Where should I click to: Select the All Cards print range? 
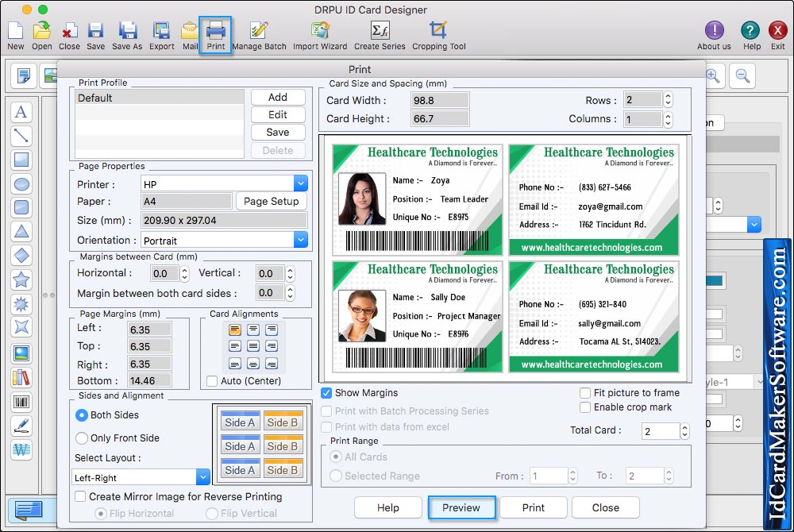(335, 457)
